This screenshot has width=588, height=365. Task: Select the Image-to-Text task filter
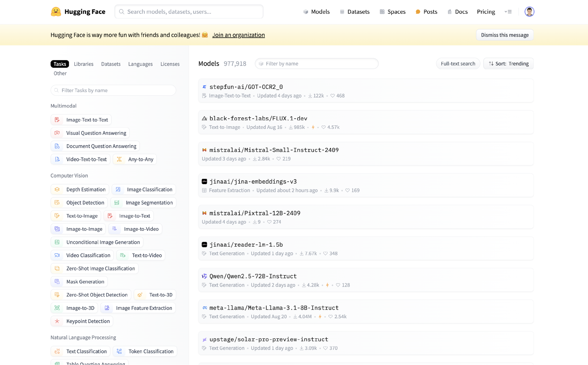click(x=129, y=216)
